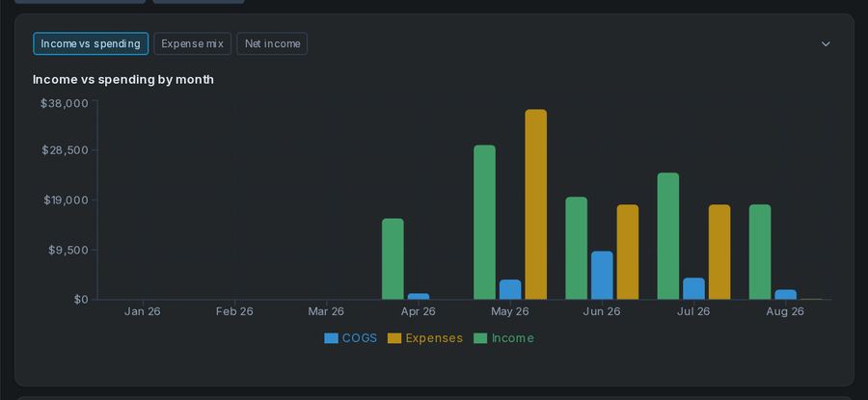Click the Aug 26 axis label
The image size is (868, 400).
(x=785, y=311)
